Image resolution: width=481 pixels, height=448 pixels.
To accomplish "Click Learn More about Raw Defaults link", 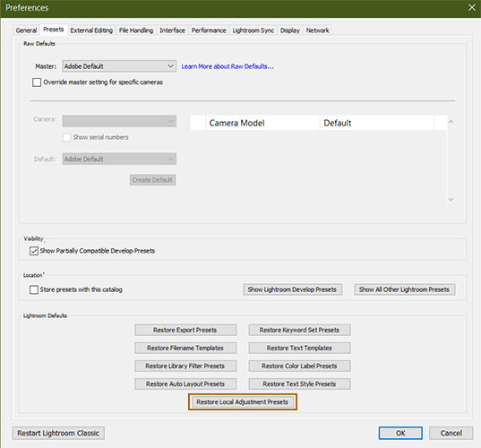I will click(228, 66).
